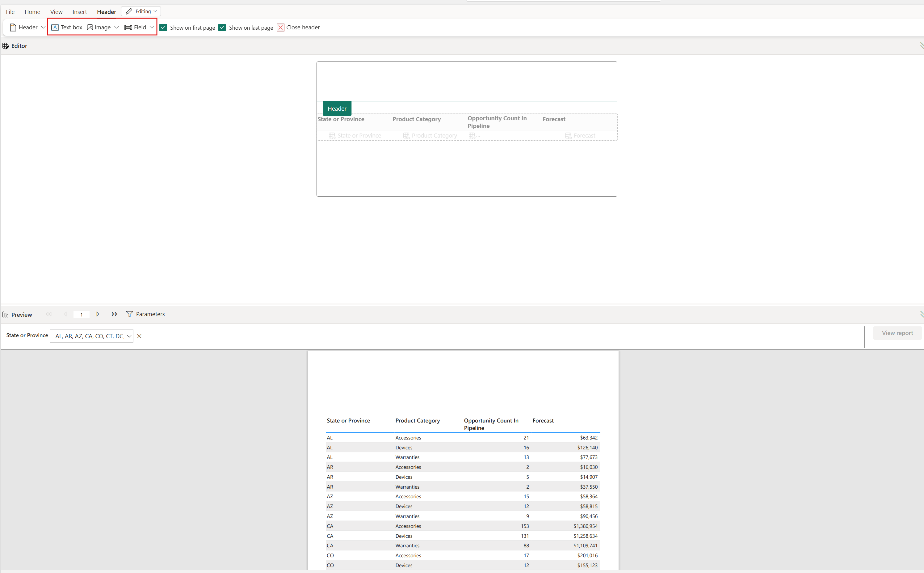
Task: Click page number input field
Action: 82,314
